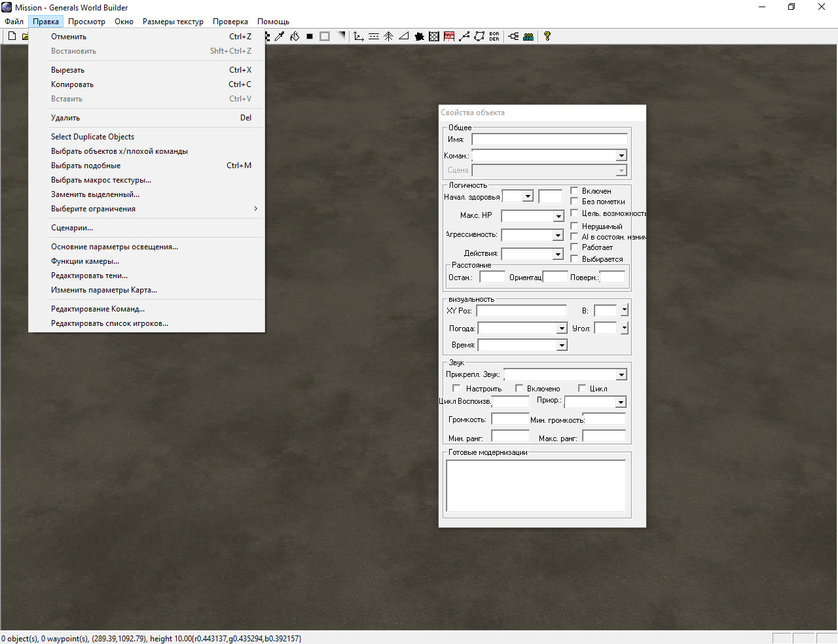Expand the 'Погода' combo box
The image size is (838, 644).
point(561,329)
